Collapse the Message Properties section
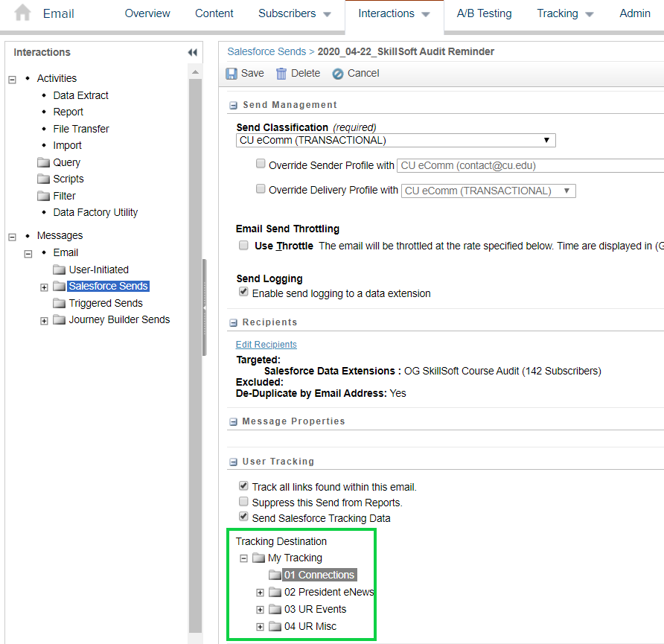 233,422
